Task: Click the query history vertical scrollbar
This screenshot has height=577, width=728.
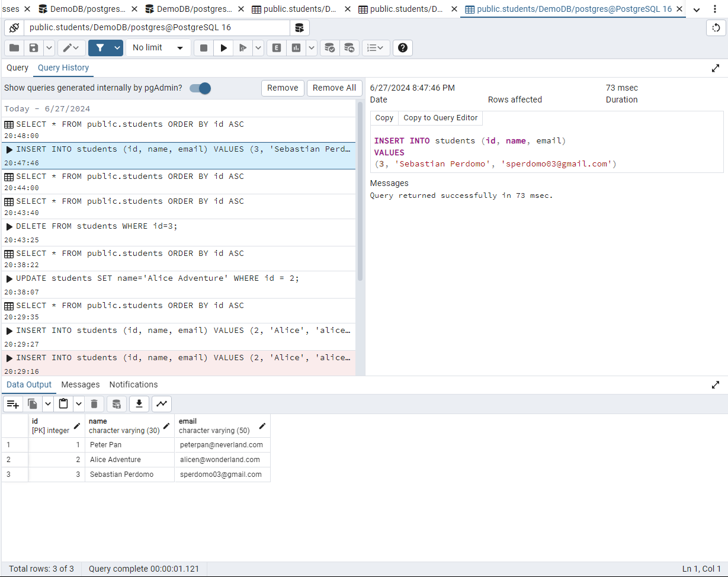Action: point(360,191)
